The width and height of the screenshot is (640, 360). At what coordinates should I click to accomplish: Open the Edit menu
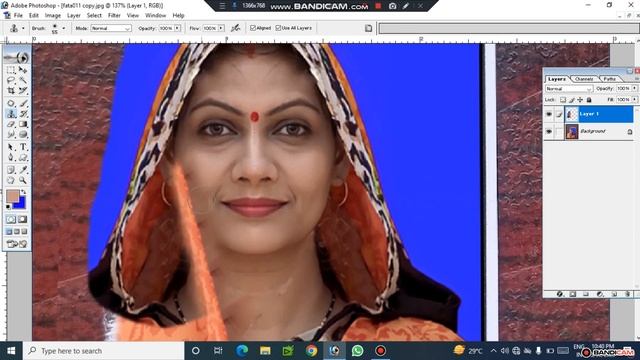[34, 16]
